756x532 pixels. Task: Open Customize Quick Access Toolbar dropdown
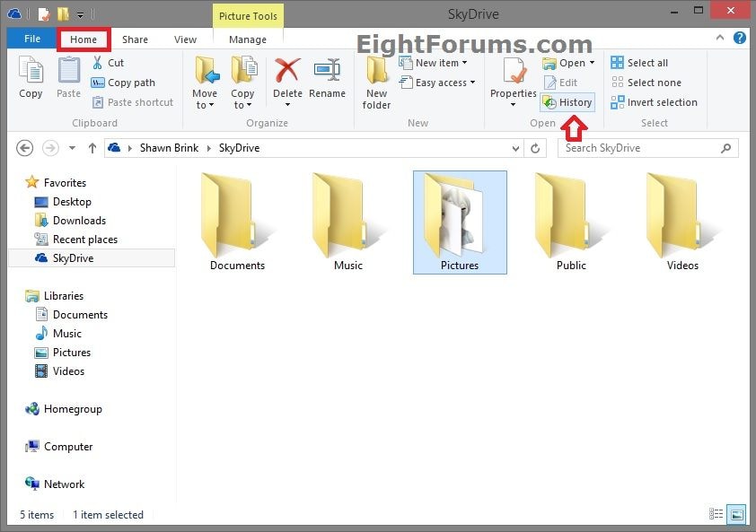point(81,15)
